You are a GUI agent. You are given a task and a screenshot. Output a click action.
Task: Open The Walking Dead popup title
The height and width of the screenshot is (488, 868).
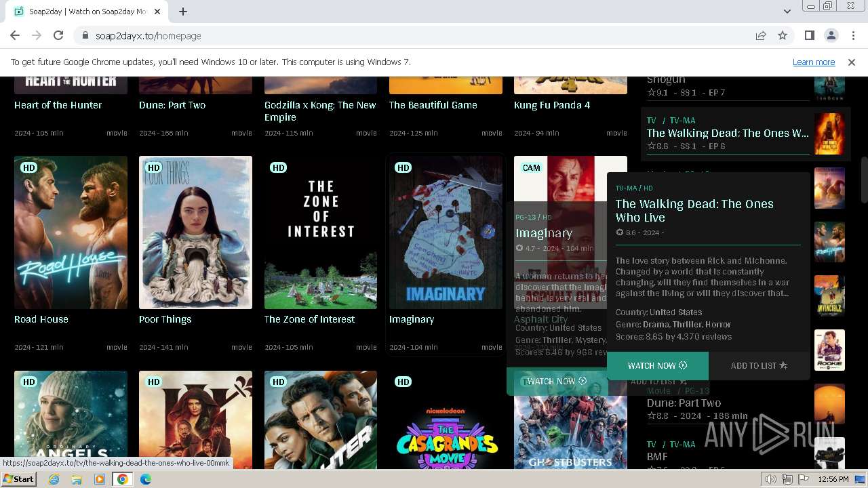(694, 211)
